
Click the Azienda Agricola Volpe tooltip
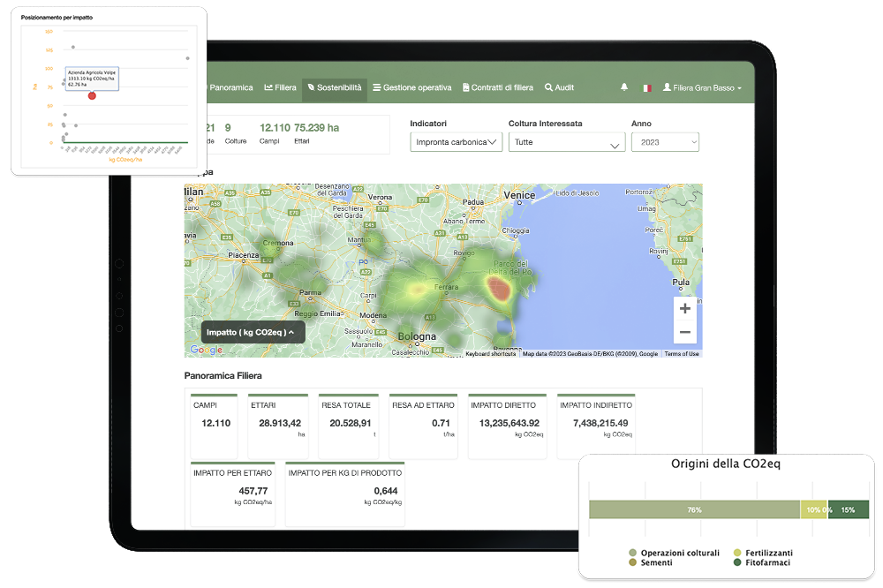click(x=92, y=79)
